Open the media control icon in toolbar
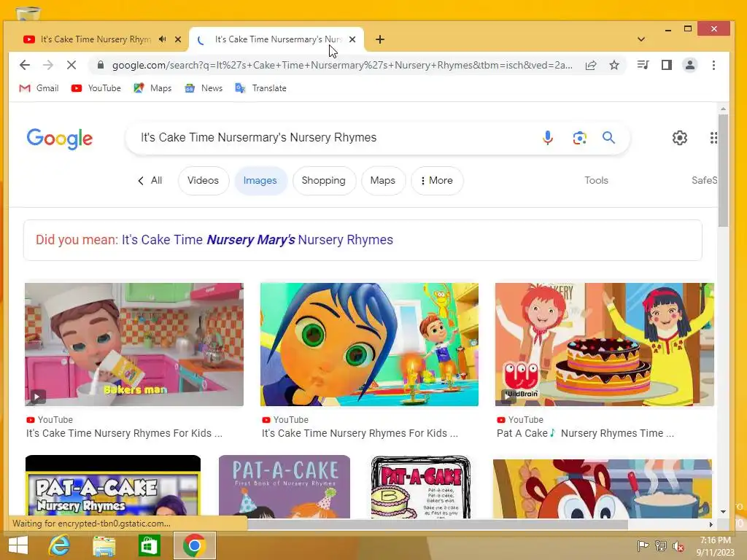The image size is (747, 560). click(x=643, y=65)
